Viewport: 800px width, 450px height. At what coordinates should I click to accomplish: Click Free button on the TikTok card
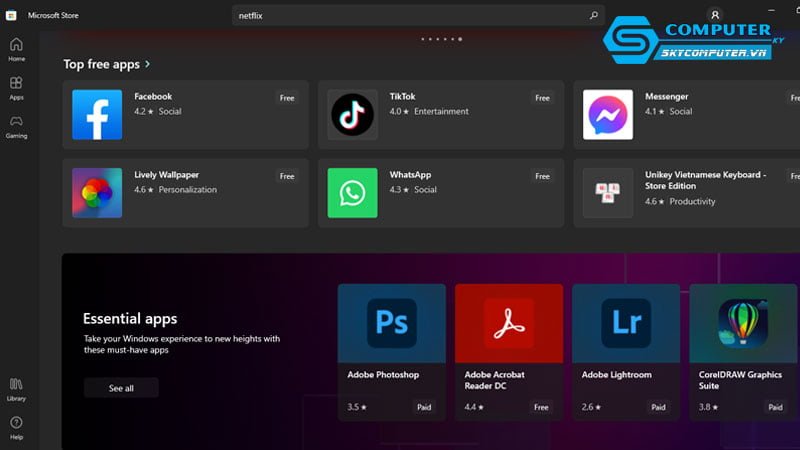[x=542, y=98]
